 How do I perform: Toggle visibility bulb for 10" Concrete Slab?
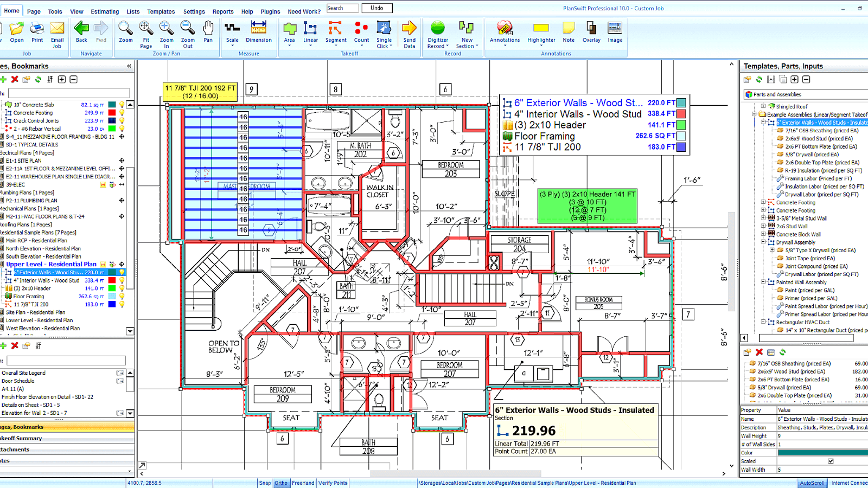click(122, 105)
